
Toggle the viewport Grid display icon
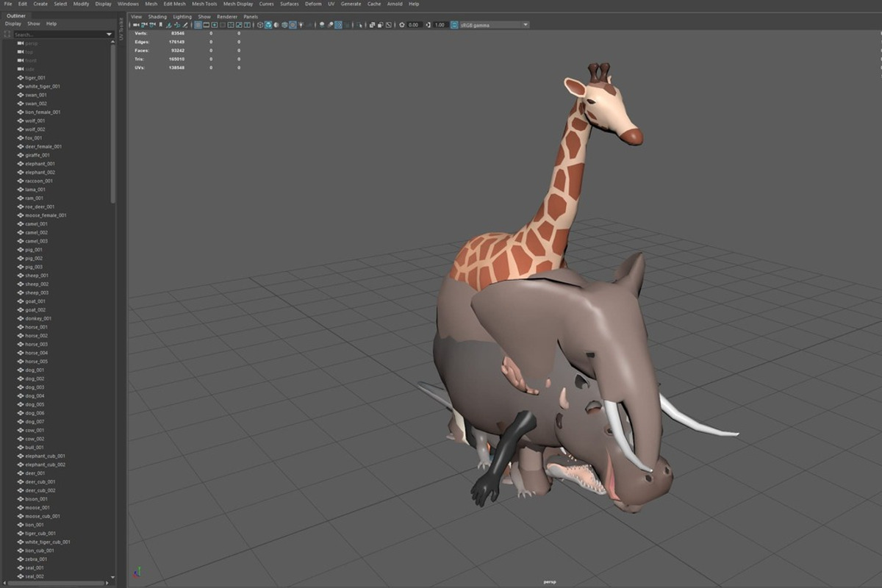(x=198, y=25)
